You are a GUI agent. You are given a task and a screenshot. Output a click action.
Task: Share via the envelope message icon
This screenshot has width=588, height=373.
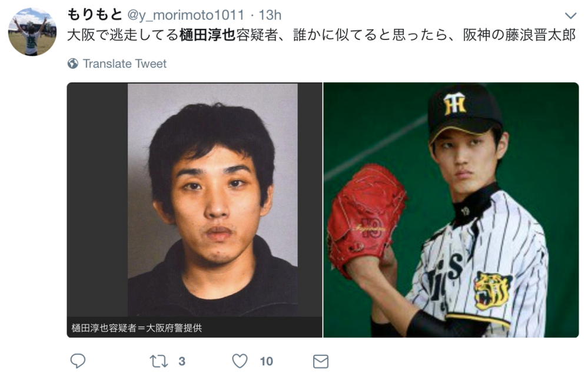click(x=321, y=361)
